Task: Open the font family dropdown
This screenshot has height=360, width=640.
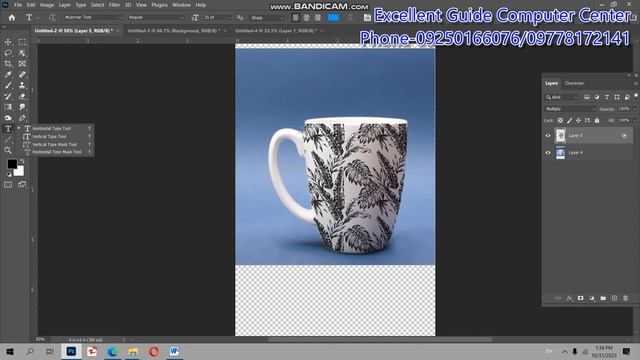Action: [x=93, y=18]
